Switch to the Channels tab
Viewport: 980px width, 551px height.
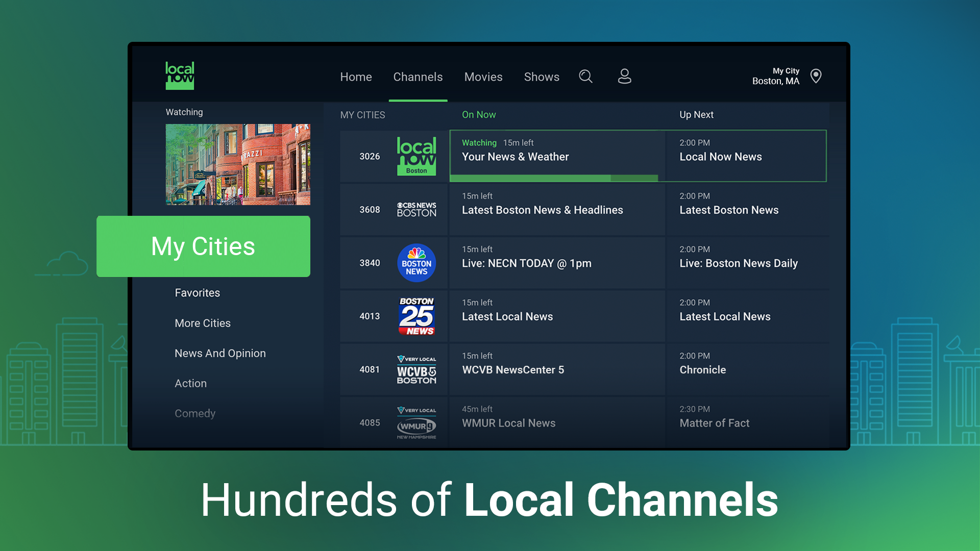point(418,77)
